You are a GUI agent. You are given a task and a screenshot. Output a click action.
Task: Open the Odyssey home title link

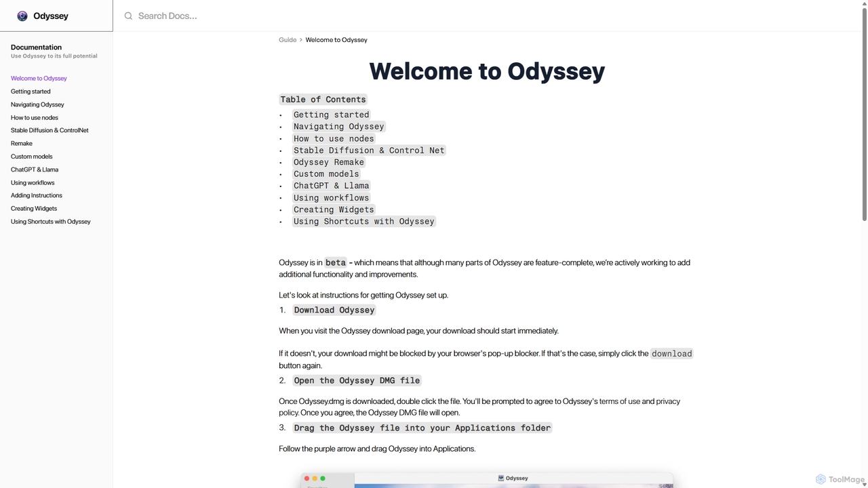tap(51, 16)
